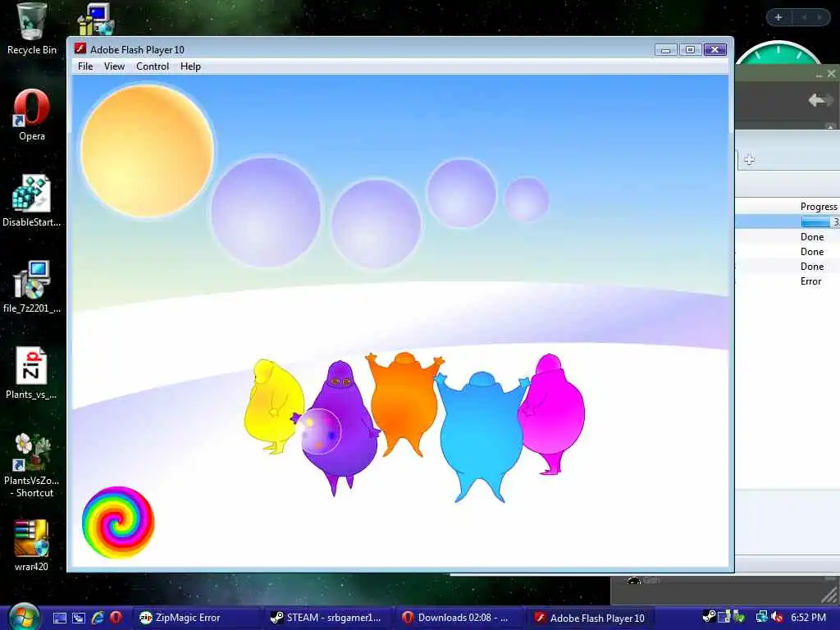Click Show Desktop in Quick Launch

point(59,618)
